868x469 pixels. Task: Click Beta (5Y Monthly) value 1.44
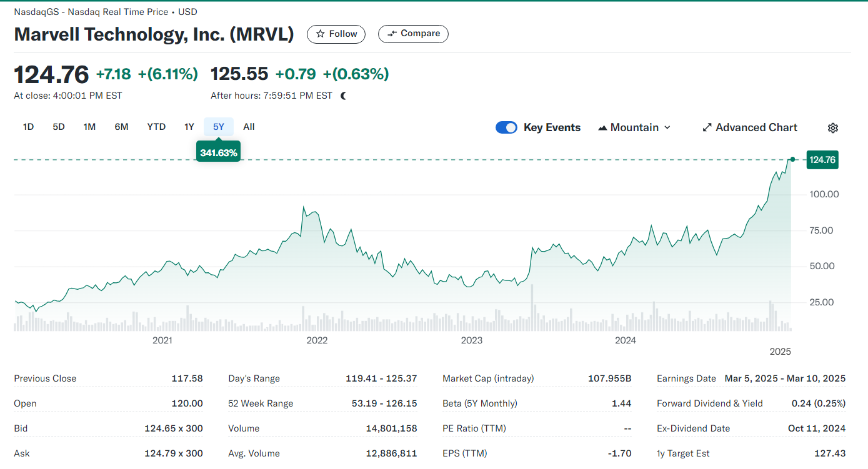[621, 403]
